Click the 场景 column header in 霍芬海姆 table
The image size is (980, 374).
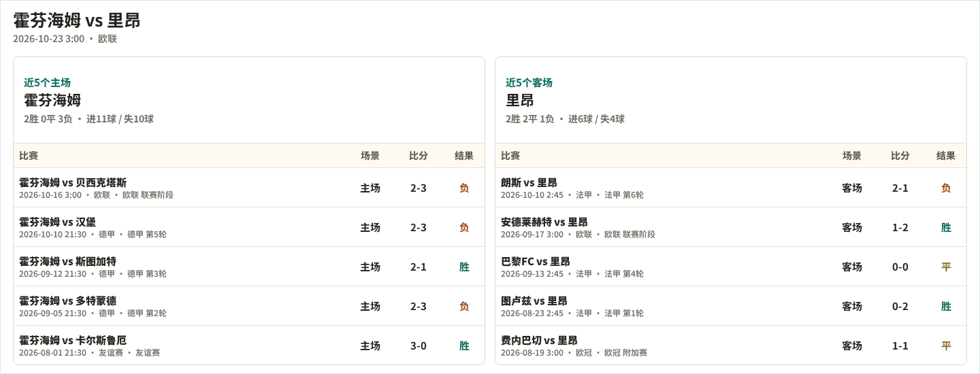370,156
